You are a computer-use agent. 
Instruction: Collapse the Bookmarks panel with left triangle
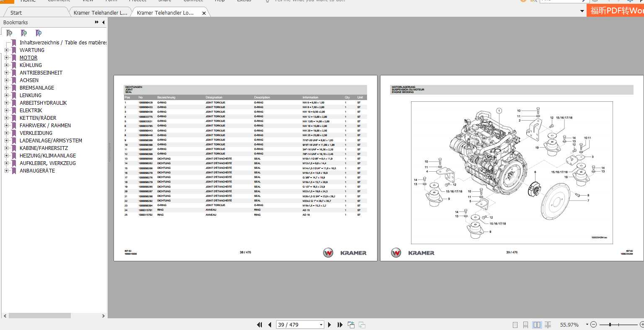(103, 23)
